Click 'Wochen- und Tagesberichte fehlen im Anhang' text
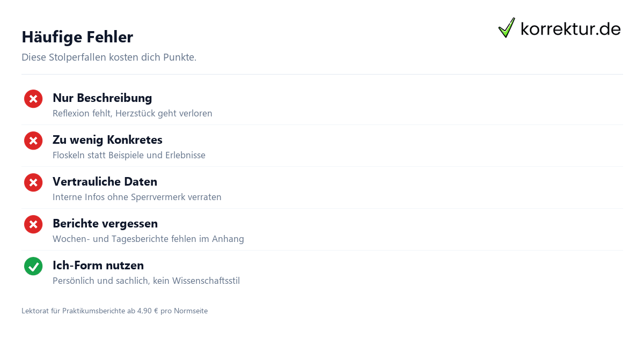 tap(148, 239)
